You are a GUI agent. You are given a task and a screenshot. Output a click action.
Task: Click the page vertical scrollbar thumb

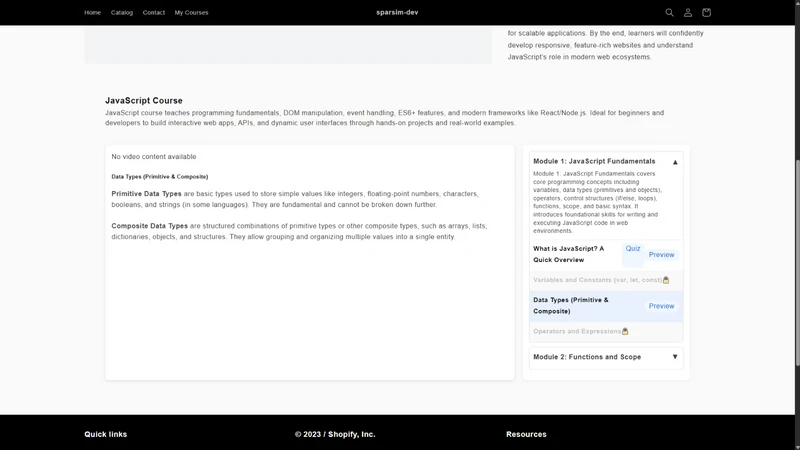point(797,263)
